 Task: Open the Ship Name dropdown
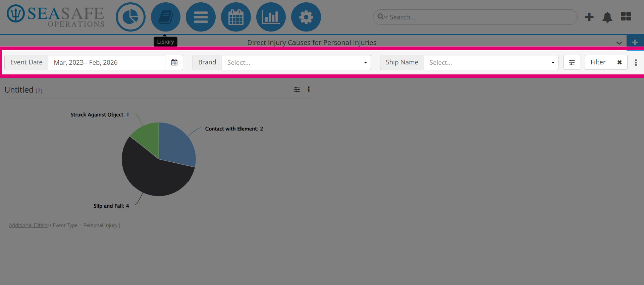click(x=491, y=62)
